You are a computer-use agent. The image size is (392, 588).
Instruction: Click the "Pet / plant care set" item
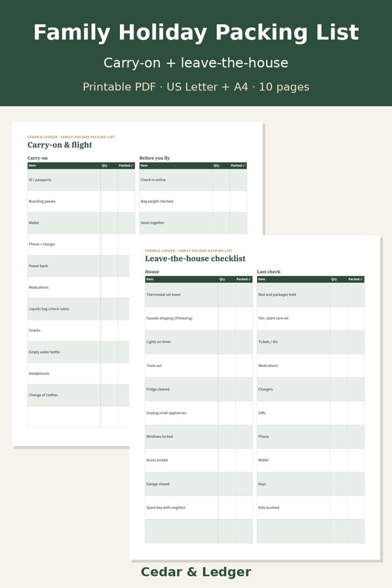pos(273,318)
